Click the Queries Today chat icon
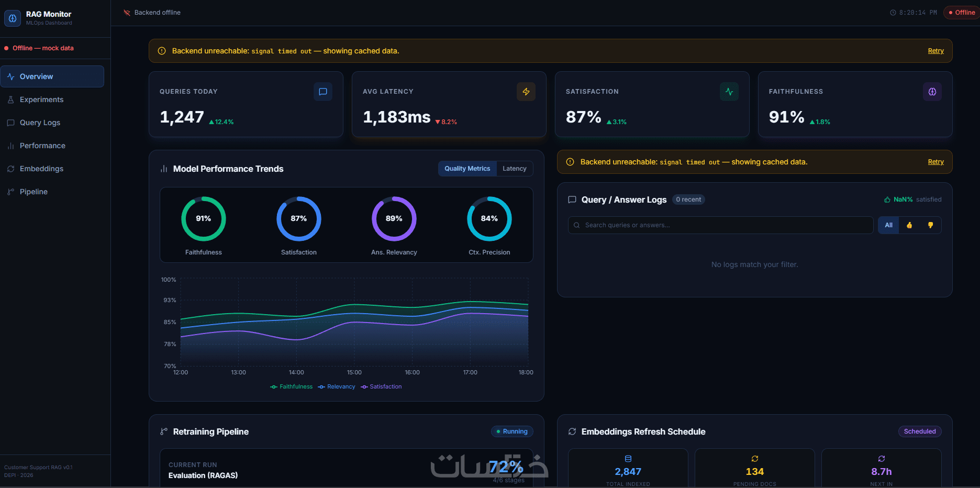This screenshot has height=488, width=980. click(323, 92)
